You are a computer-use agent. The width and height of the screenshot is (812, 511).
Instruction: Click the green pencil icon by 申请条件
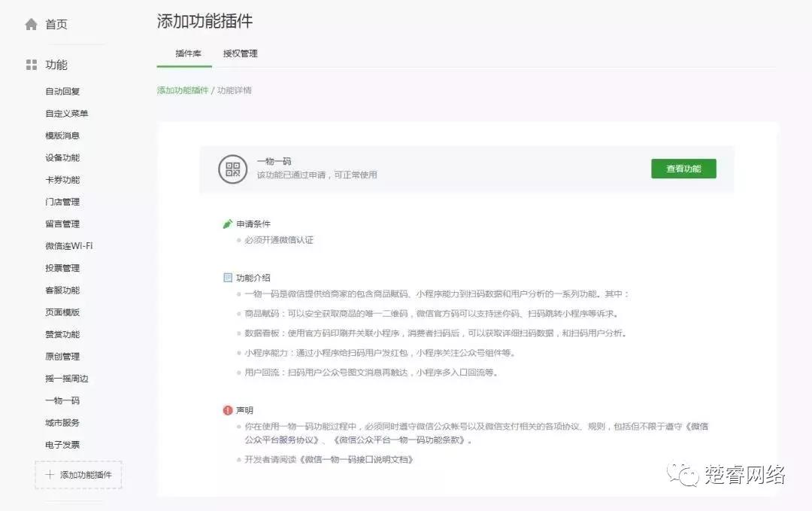[227, 224]
